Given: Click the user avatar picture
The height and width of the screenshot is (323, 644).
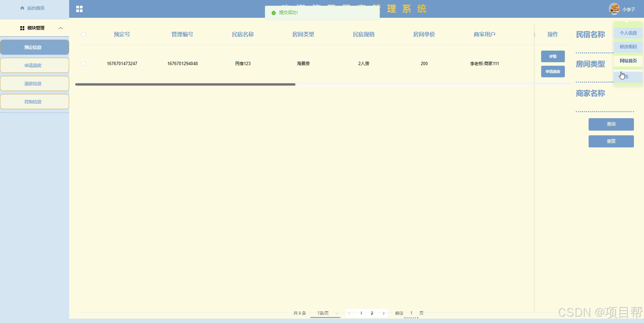Looking at the screenshot, I should (x=614, y=9).
